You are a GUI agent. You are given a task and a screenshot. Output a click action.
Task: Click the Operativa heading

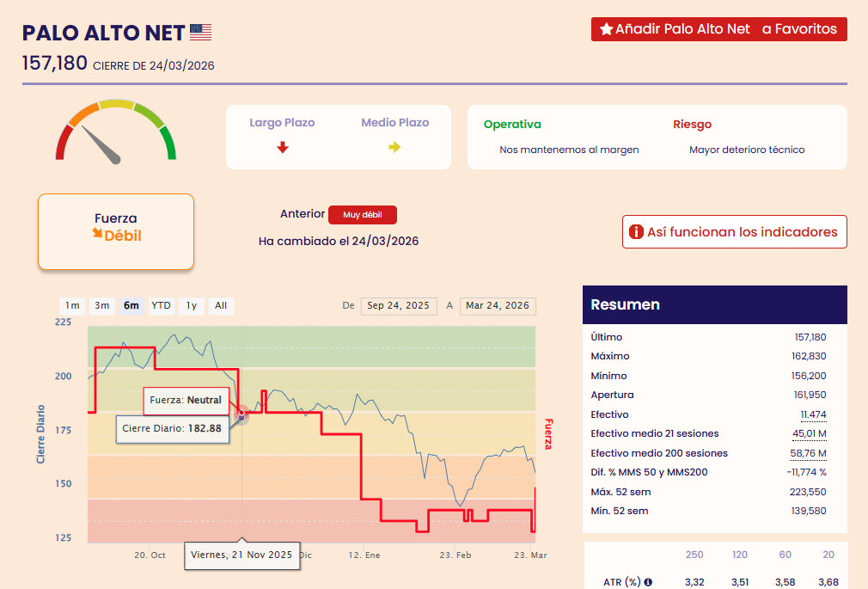(x=512, y=124)
